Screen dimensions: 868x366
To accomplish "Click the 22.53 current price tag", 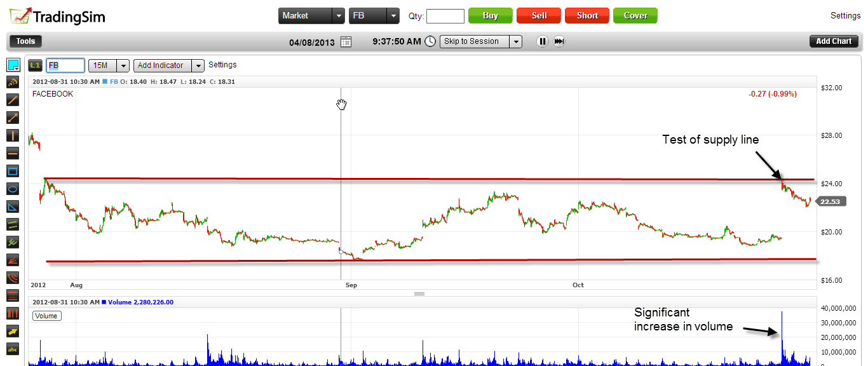I will (830, 201).
